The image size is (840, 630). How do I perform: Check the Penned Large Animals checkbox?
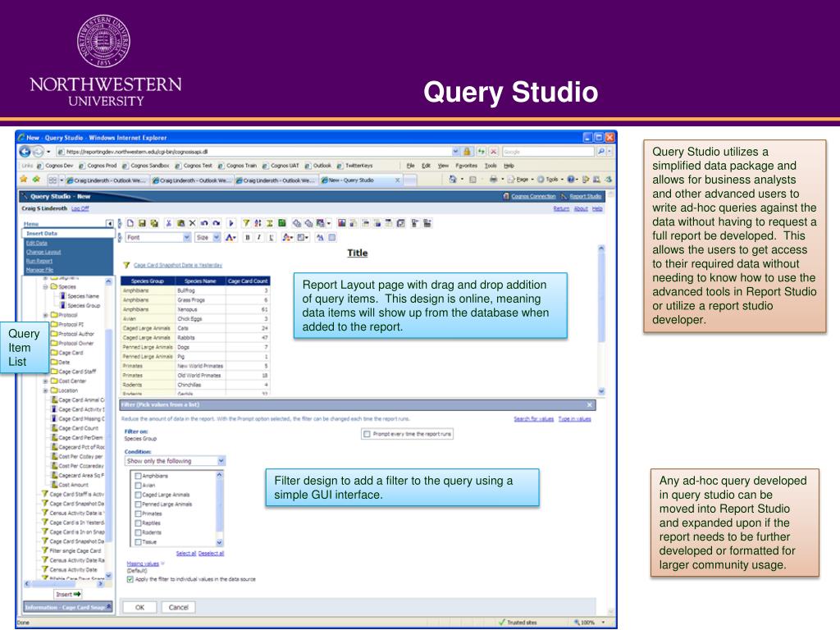(138, 504)
